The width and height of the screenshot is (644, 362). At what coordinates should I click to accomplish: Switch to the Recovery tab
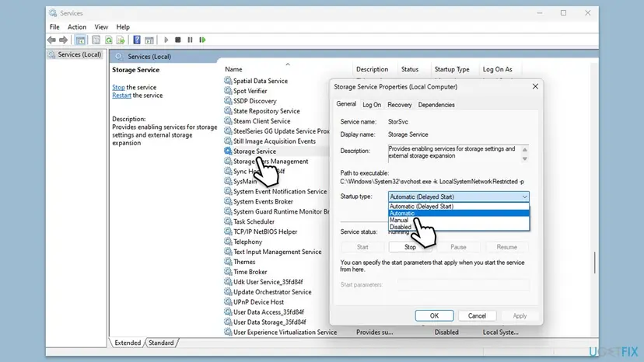click(x=400, y=105)
